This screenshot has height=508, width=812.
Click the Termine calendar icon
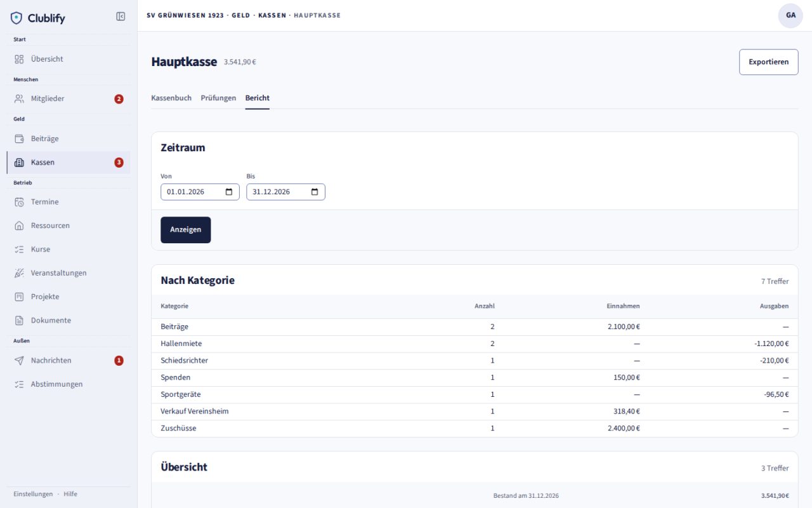click(19, 202)
